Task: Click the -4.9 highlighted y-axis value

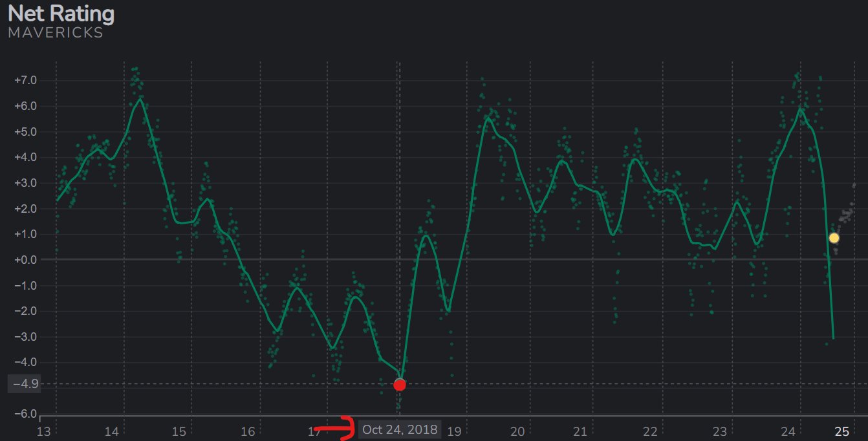Action: click(x=25, y=384)
